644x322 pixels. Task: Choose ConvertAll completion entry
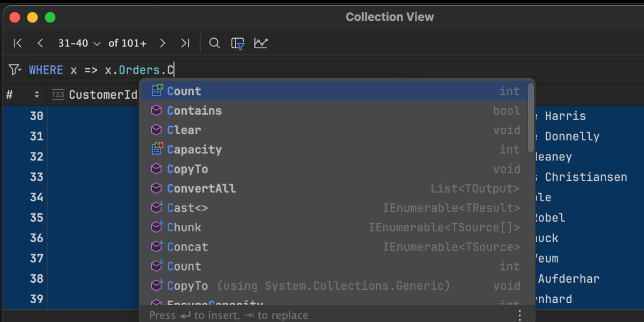tap(201, 189)
